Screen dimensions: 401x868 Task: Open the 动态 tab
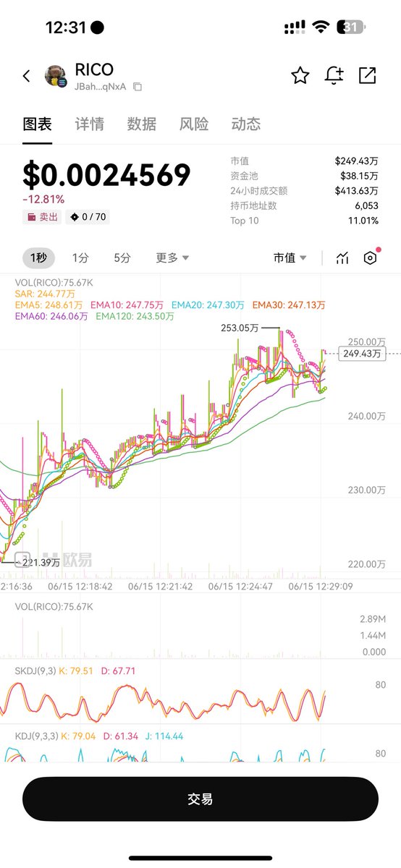pos(246,124)
